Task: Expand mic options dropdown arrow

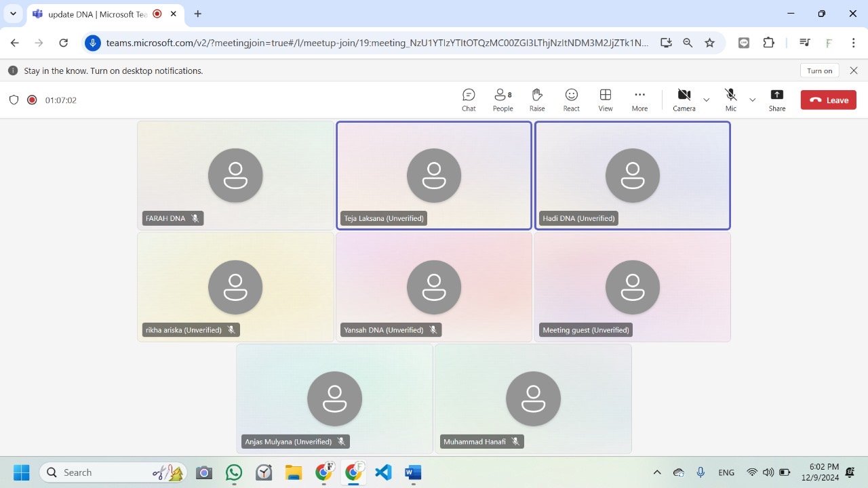Action: (752, 100)
